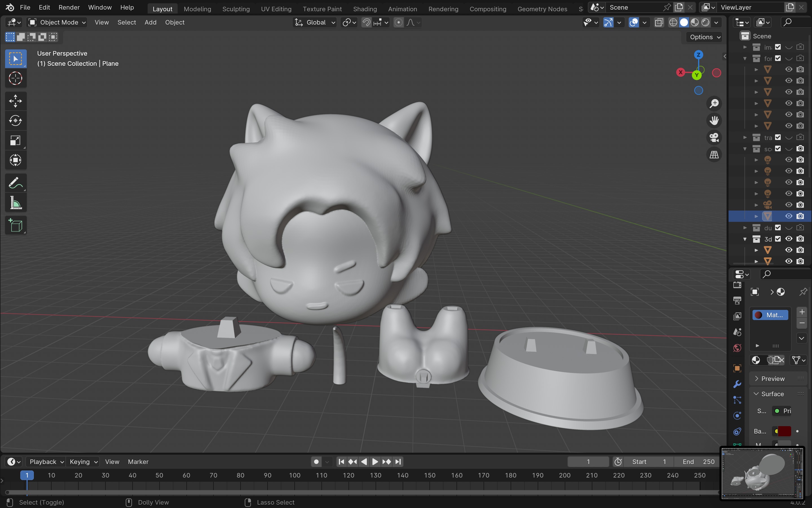Hide the highlighted outliner mesh object

(x=789, y=216)
